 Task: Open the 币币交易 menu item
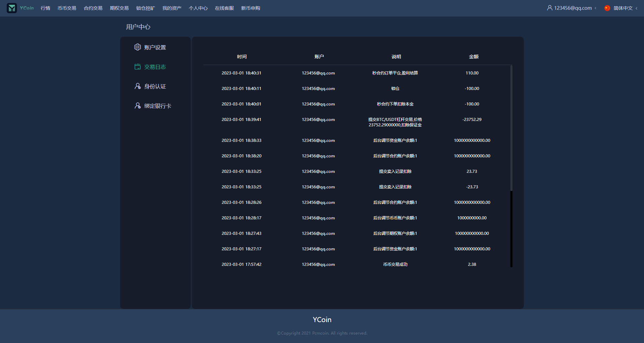[x=67, y=8]
